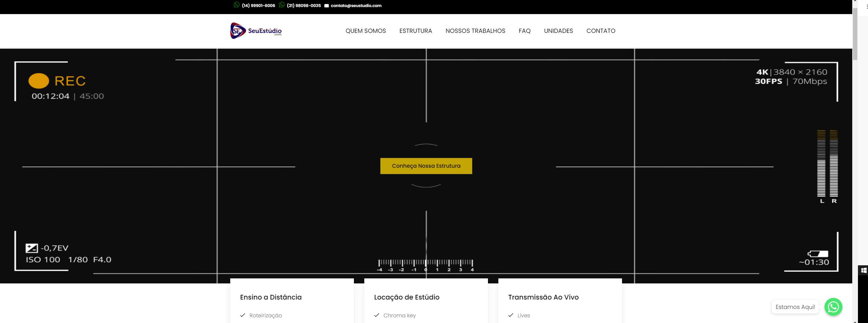This screenshot has width=868, height=323.
Task: Go to the ESTRUTURA page
Action: point(416,31)
